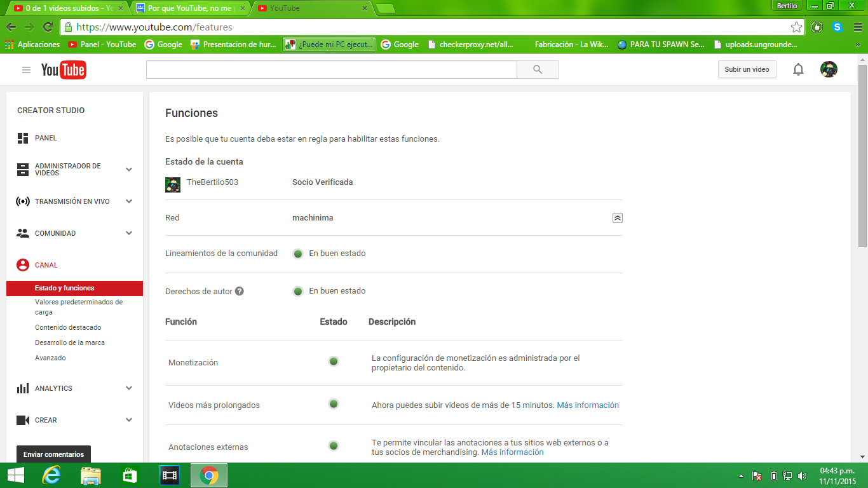Expand the Transmisión en Vivo chevron
This screenshot has width=868, height=488.
129,201
